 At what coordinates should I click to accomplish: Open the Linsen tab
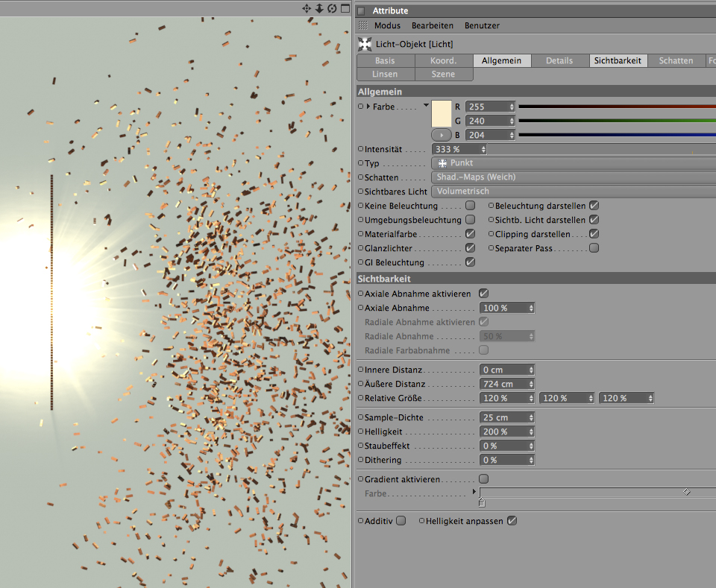tap(385, 75)
